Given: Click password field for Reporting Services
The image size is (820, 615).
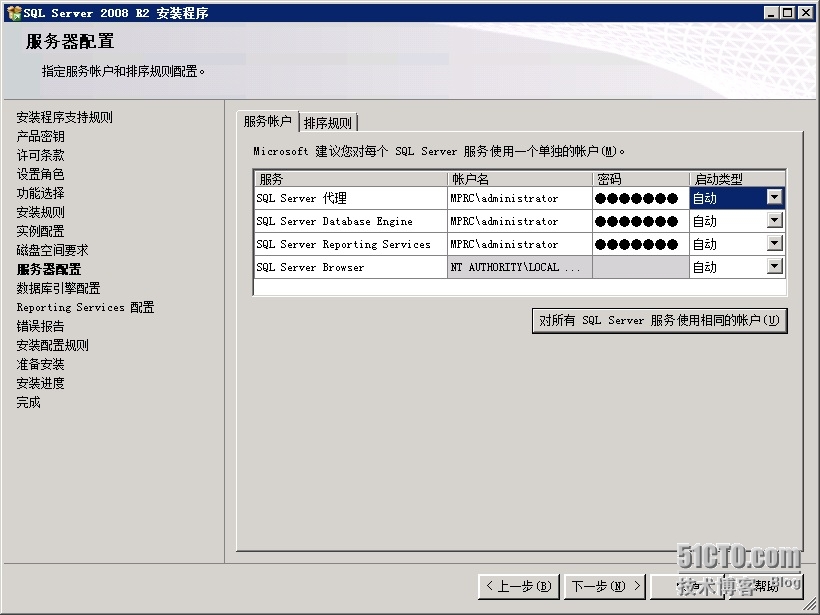Looking at the screenshot, I should (x=641, y=244).
